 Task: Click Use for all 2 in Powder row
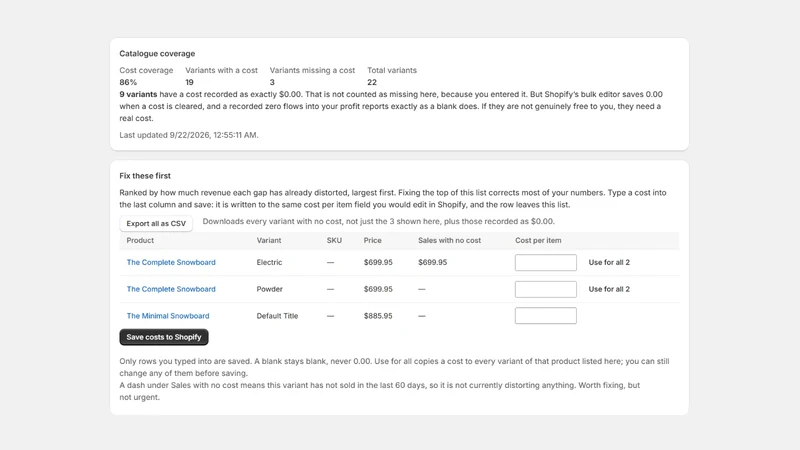point(609,289)
